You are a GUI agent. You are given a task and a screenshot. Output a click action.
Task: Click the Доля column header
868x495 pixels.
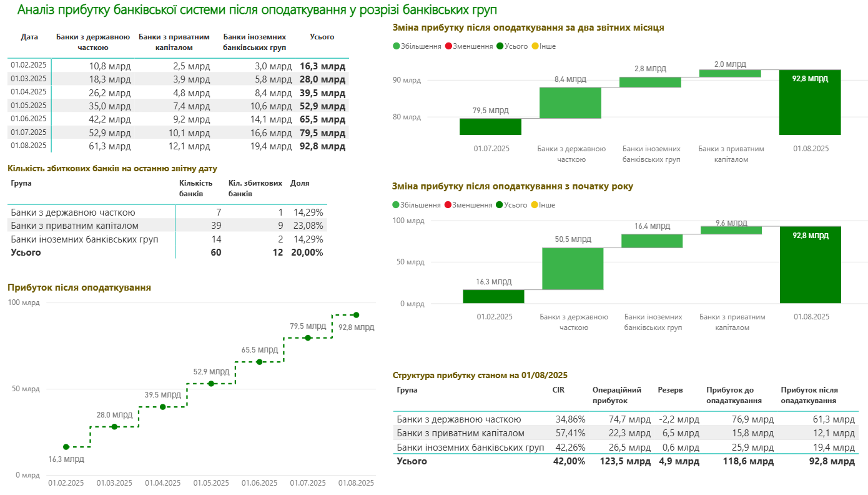click(x=300, y=183)
